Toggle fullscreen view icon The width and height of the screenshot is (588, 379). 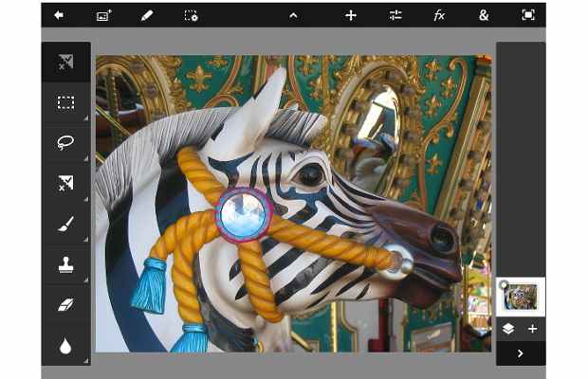click(528, 15)
